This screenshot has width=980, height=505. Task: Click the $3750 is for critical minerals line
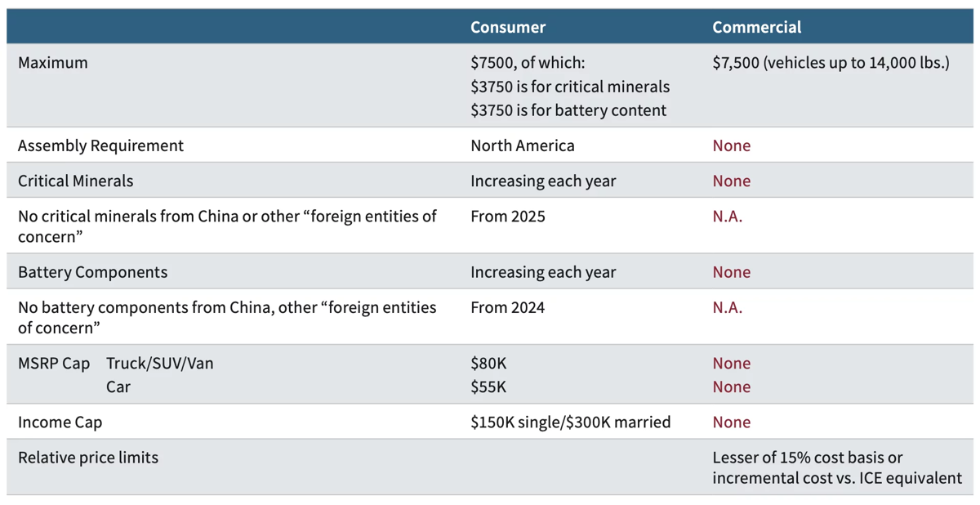point(569,87)
